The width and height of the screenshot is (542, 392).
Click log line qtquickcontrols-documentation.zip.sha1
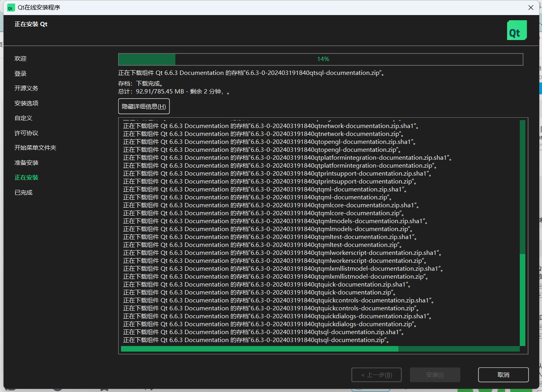pyautogui.click(x=279, y=300)
